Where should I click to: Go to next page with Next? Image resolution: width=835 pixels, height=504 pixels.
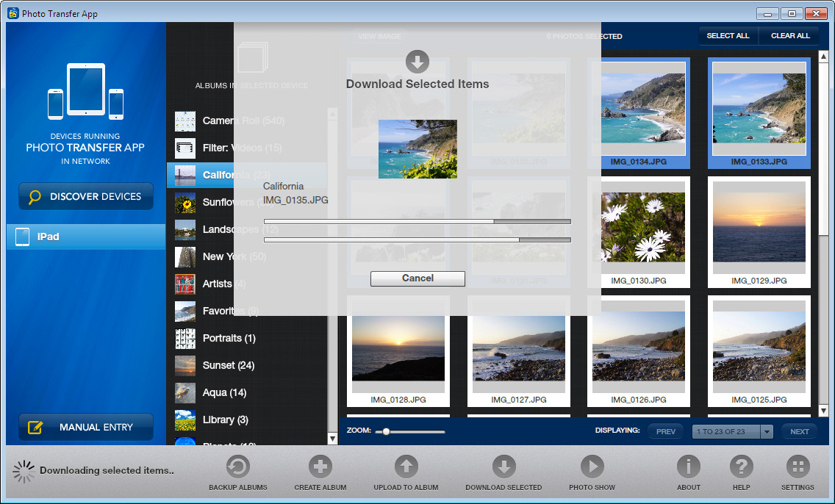click(799, 431)
